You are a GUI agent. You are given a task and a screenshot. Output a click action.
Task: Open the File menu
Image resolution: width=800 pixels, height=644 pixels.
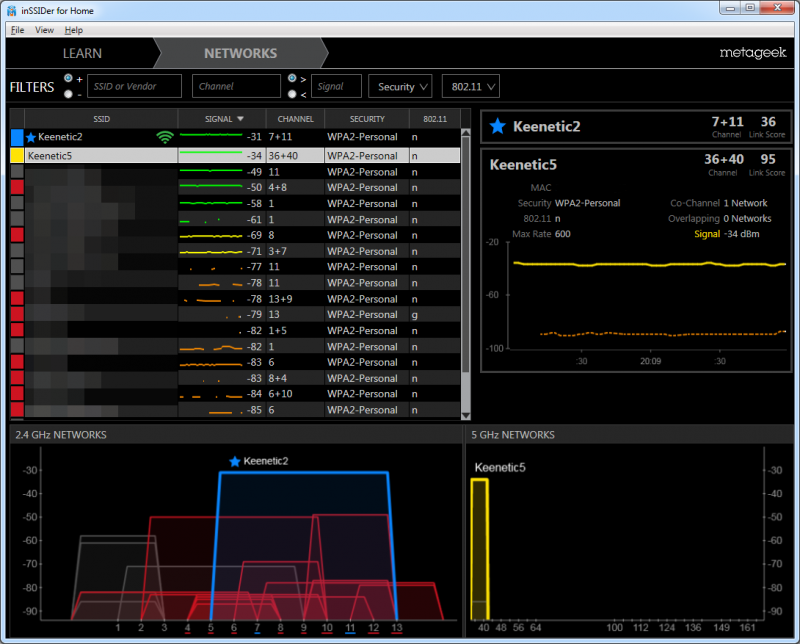tap(17, 30)
